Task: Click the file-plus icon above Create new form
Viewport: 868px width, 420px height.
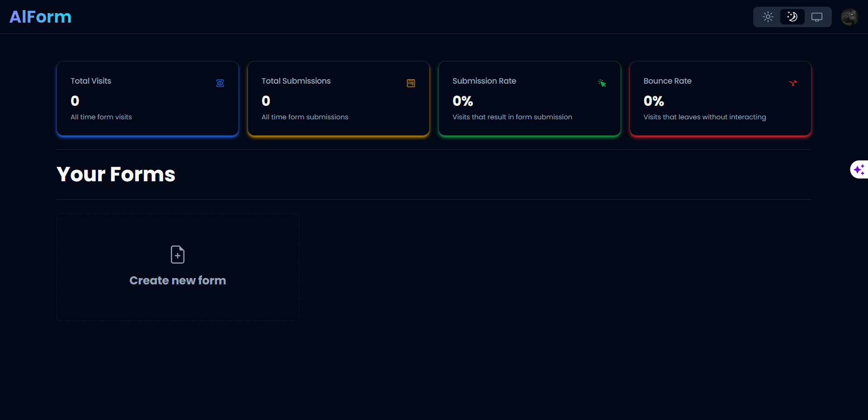Action: [x=178, y=255]
